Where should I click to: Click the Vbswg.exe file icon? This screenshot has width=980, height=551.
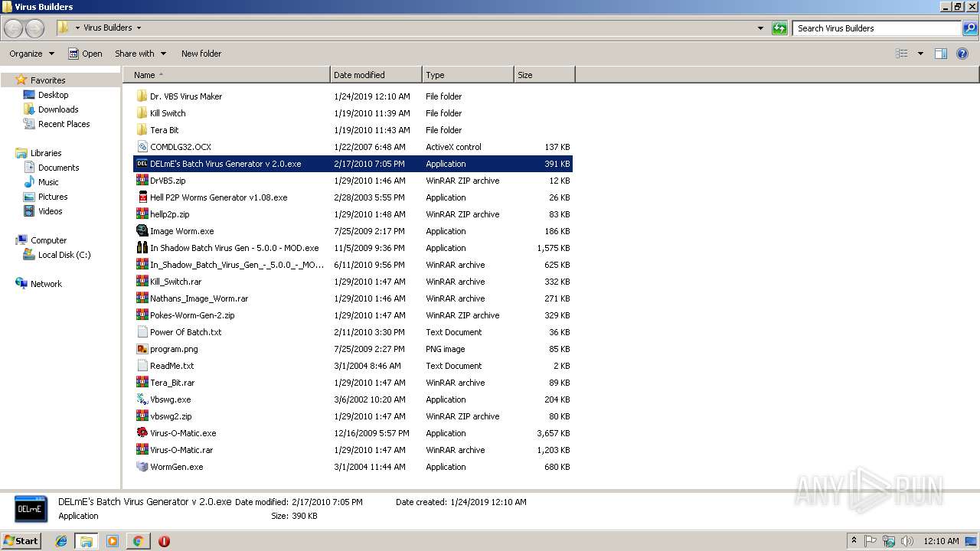tap(142, 399)
